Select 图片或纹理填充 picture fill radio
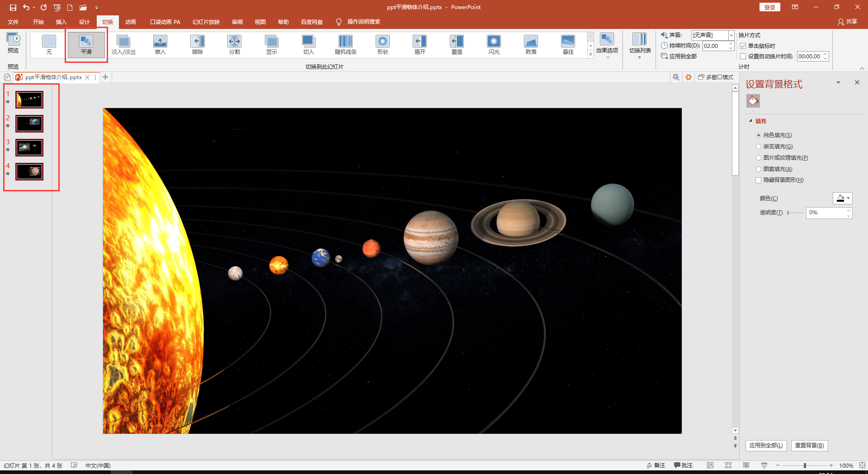 click(x=759, y=158)
